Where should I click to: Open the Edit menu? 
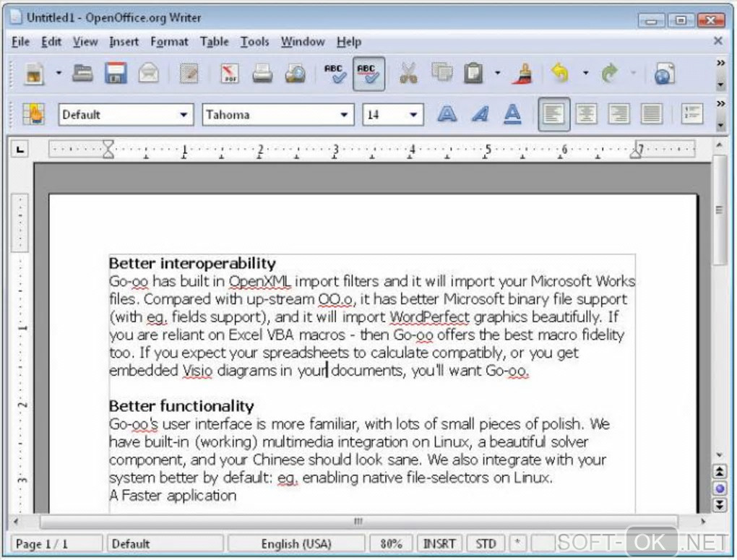[x=51, y=42]
